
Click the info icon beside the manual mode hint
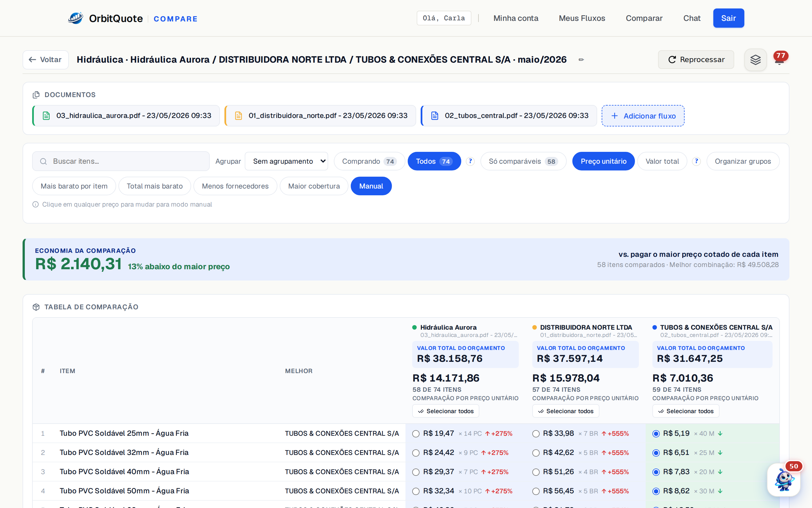point(36,204)
